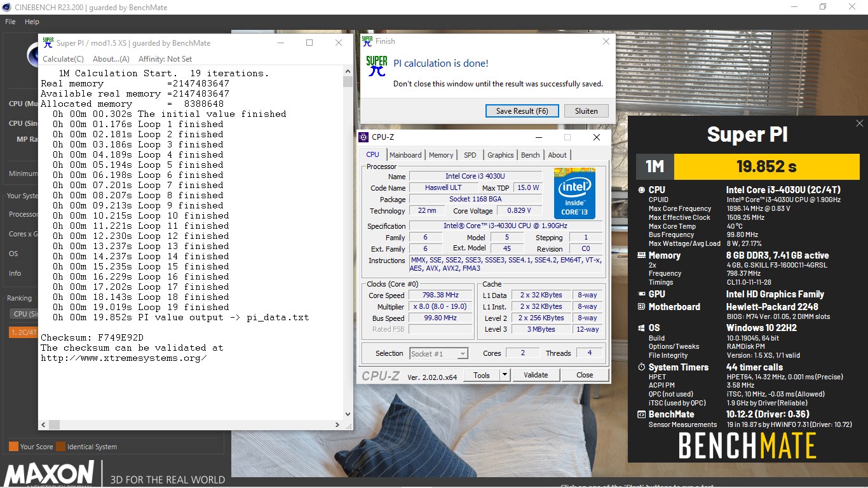Click the MAXON logo in Cinebench
The height and width of the screenshot is (488, 868).
(50, 473)
